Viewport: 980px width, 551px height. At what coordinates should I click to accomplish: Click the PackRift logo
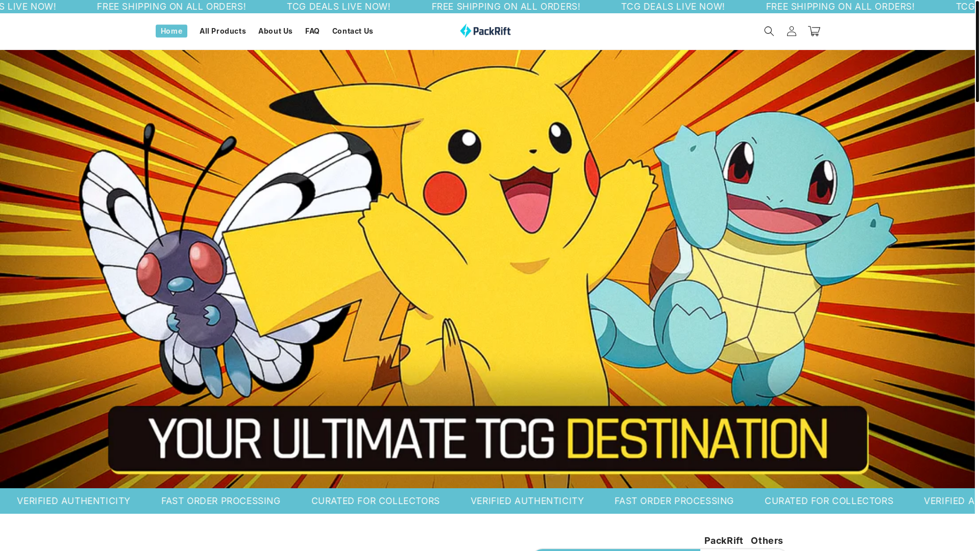pos(485,31)
